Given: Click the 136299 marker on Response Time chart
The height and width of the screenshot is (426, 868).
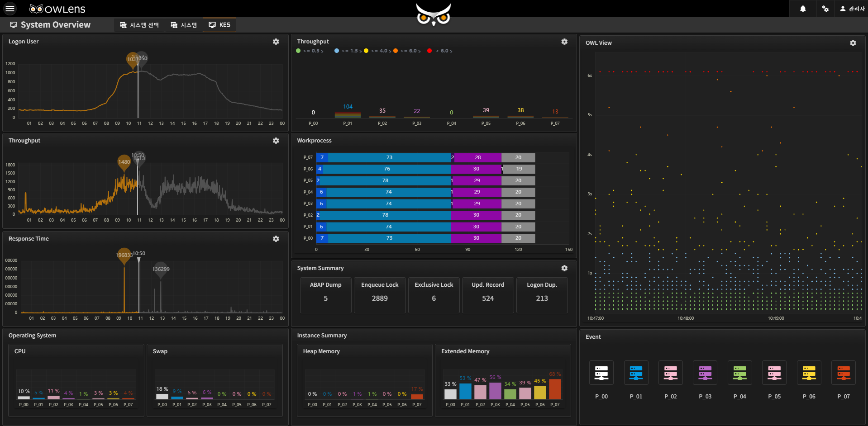Looking at the screenshot, I should tap(161, 270).
